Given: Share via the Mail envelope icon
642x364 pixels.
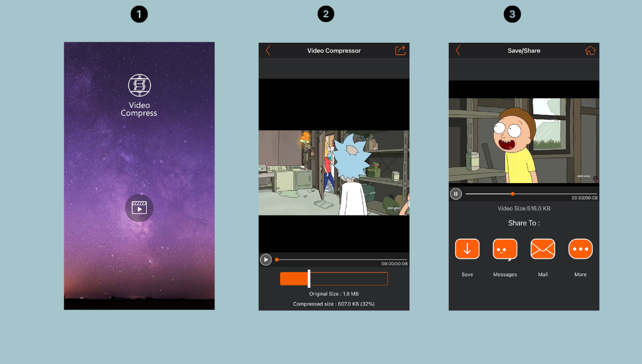Looking at the screenshot, I should (543, 248).
